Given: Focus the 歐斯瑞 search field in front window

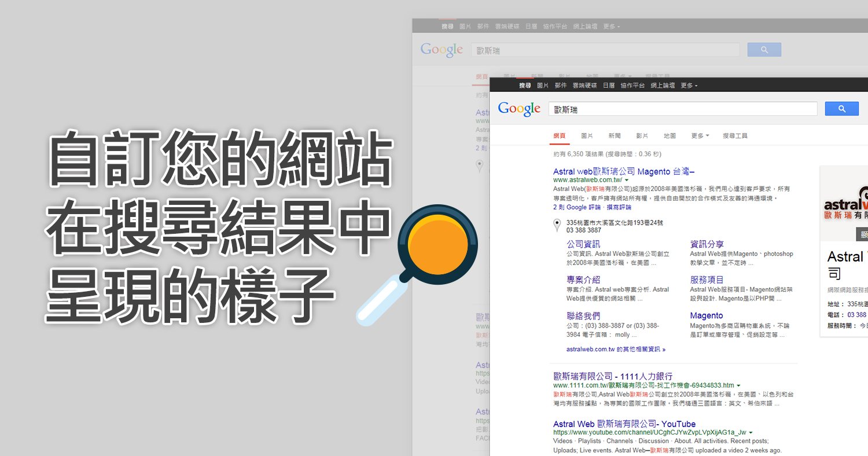Looking at the screenshot, I should coord(683,109).
